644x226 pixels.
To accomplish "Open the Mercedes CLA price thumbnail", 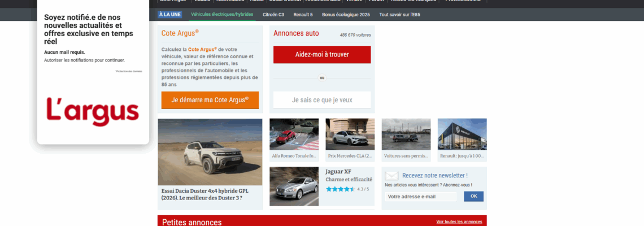I will pyautogui.click(x=350, y=134).
